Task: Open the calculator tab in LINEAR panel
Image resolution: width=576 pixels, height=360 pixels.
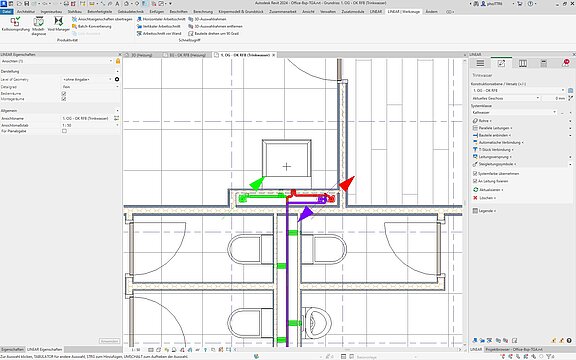Action: pyautogui.click(x=544, y=63)
